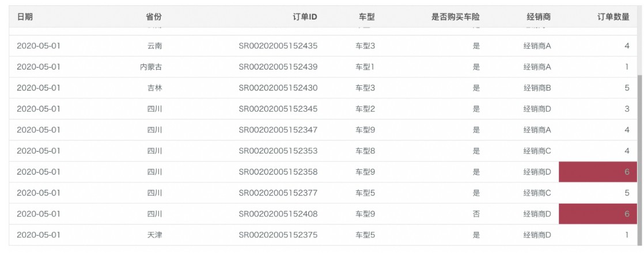The width and height of the screenshot is (644, 253).
Task: Sort by the 日期 column header
Action: pyautogui.click(x=25, y=17)
